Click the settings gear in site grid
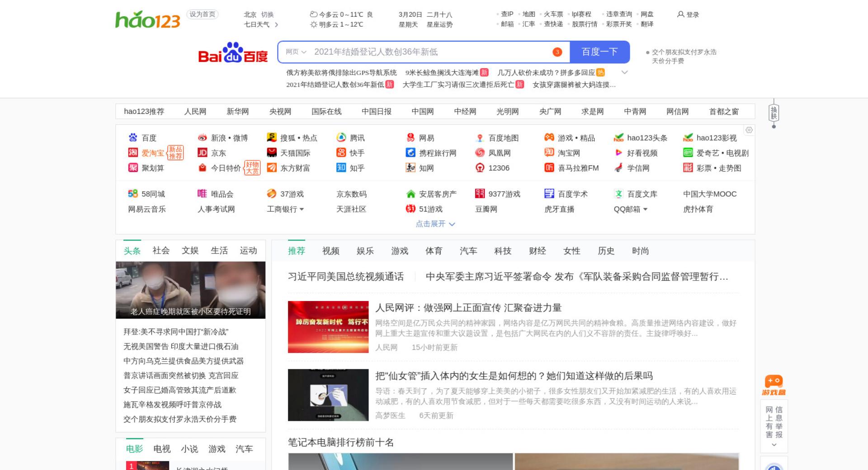This screenshot has width=868, height=470. (x=749, y=130)
